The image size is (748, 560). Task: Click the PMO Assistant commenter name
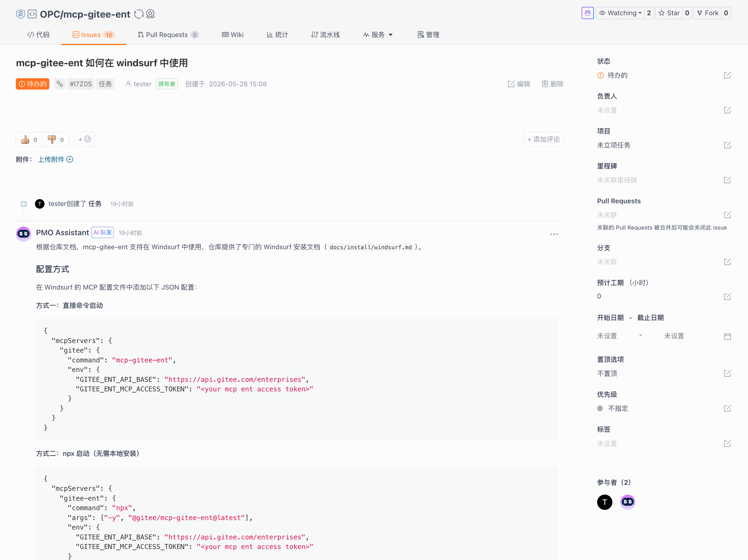pos(62,233)
